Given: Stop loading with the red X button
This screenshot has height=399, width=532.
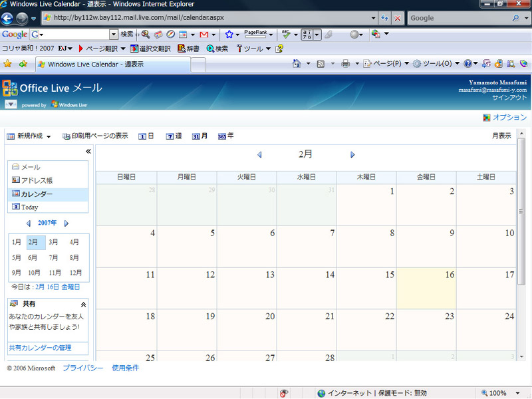Looking at the screenshot, I should [x=397, y=18].
